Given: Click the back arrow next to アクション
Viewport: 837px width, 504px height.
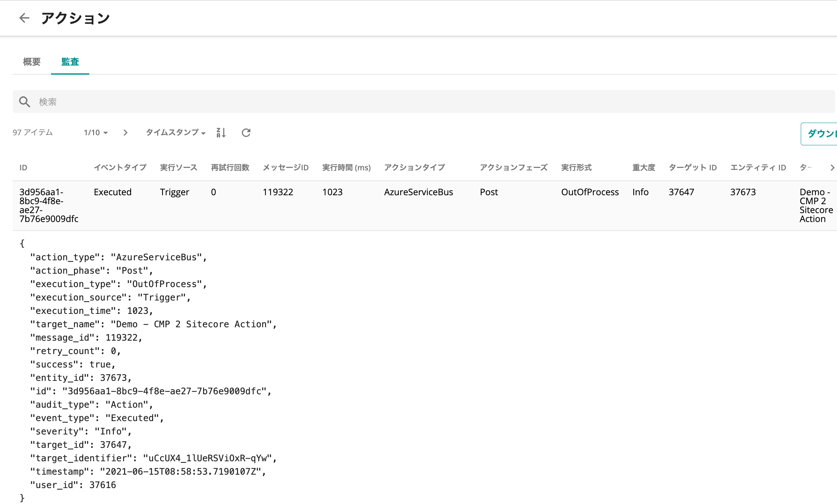Looking at the screenshot, I should [24, 18].
